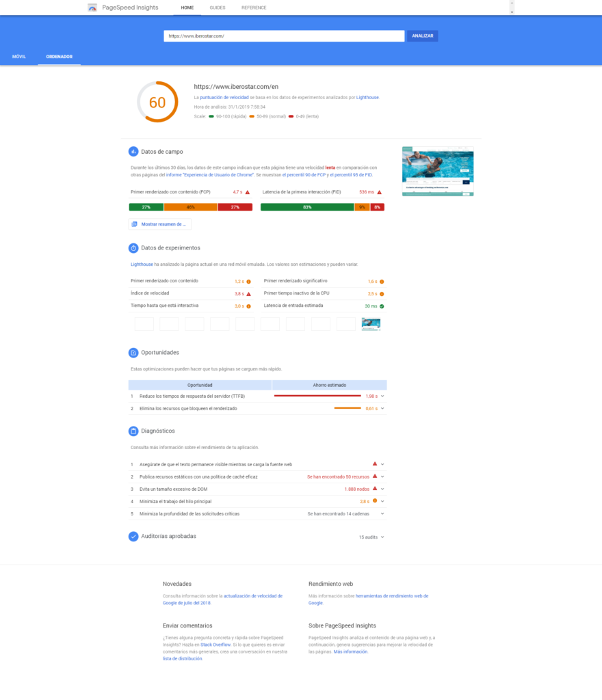Open the GUIDES menu item
Screen dimensions: 602x700
pos(218,8)
